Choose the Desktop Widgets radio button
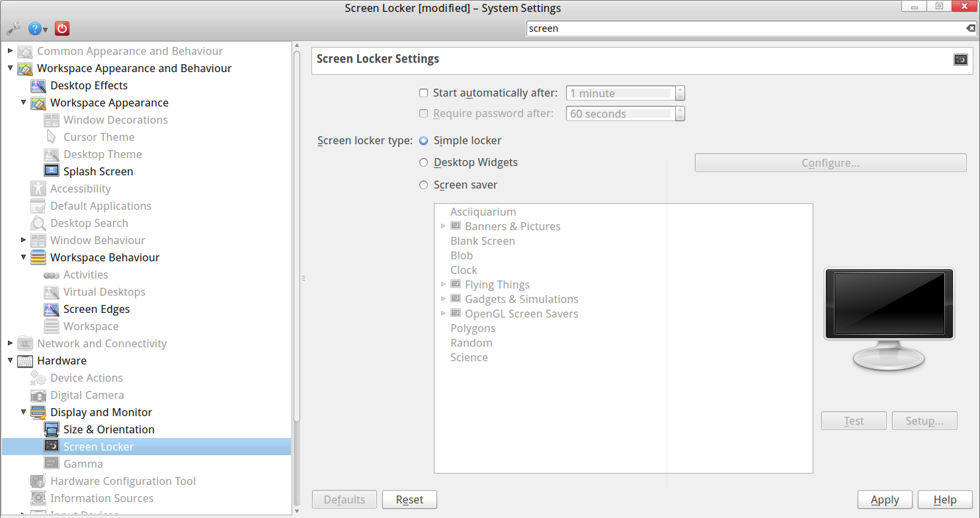Image resolution: width=980 pixels, height=518 pixels. [x=424, y=163]
